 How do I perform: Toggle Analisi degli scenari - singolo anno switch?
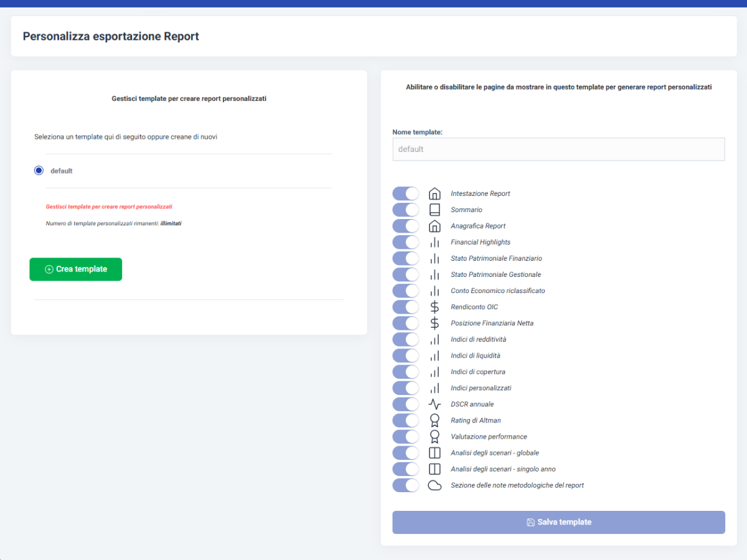coord(406,469)
